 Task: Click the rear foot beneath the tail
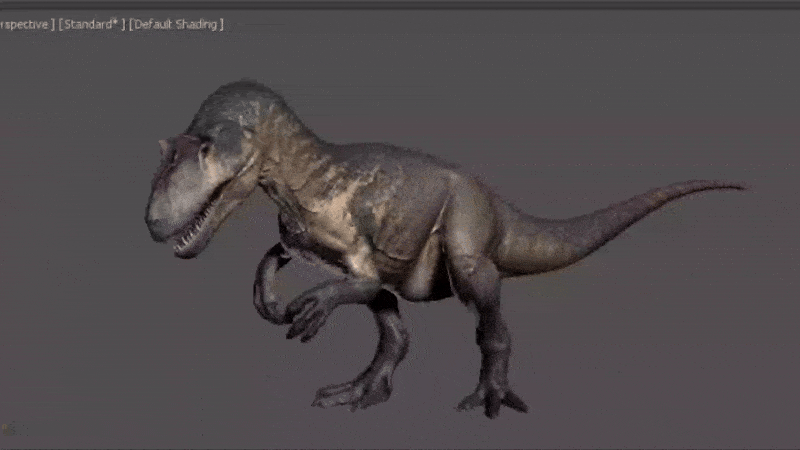490,398
